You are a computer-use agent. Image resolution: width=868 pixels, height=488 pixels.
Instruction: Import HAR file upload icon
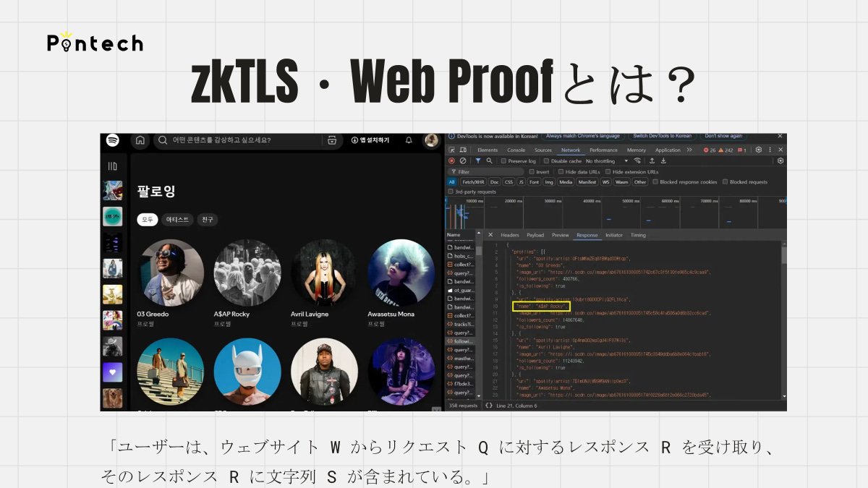652,160
